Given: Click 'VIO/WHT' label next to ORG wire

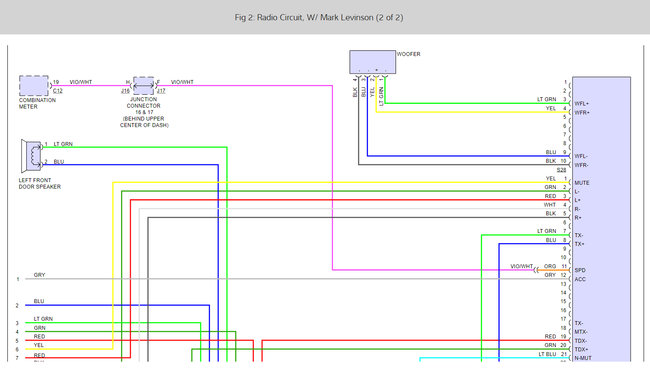Looking at the screenshot, I should pyautogui.click(x=522, y=266).
